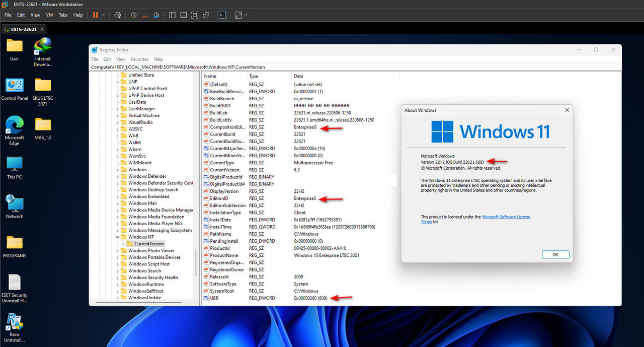
Task: Select the ProductName value row
Action: (x=299, y=255)
